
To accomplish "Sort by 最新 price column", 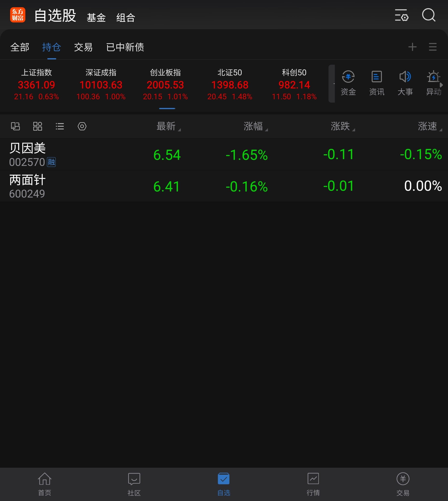I will (168, 126).
